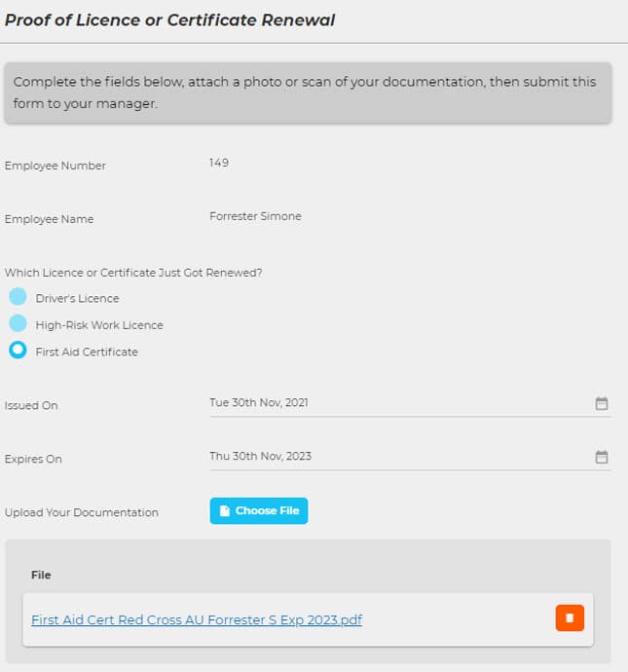Image resolution: width=628 pixels, height=672 pixels.
Task: Open the First Aid Cert Red Cross PDF link
Action: 197,619
